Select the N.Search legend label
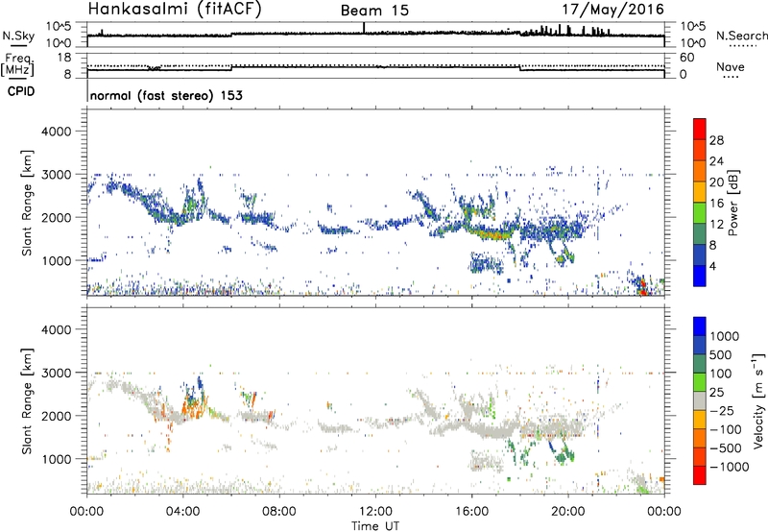The image size is (768, 532). pyautogui.click(x=741, y=36)
